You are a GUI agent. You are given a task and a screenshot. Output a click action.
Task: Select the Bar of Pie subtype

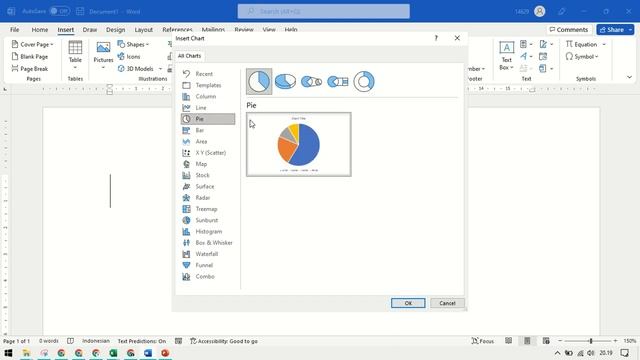pyautogui.click(x=338, y=82)
